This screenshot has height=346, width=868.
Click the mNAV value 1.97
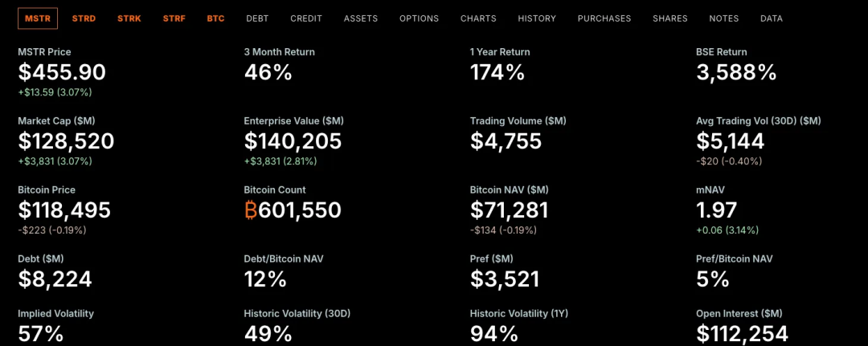click(716, 210)
